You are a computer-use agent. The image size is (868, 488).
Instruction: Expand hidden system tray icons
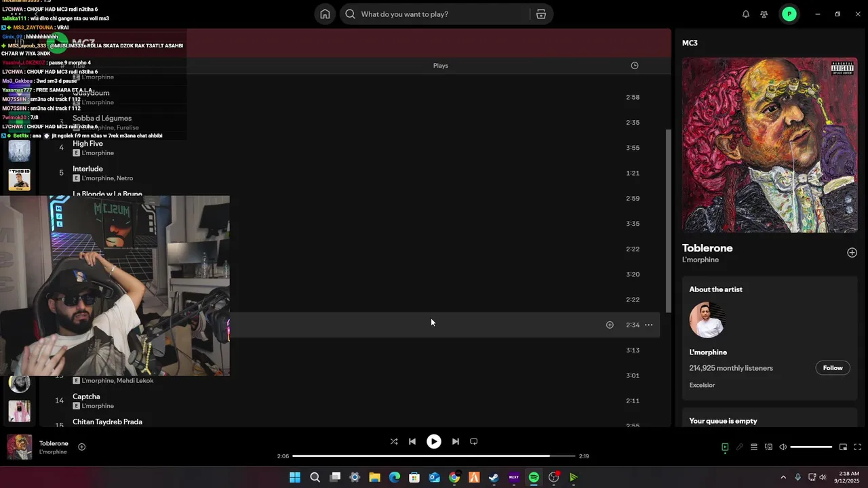783,477
